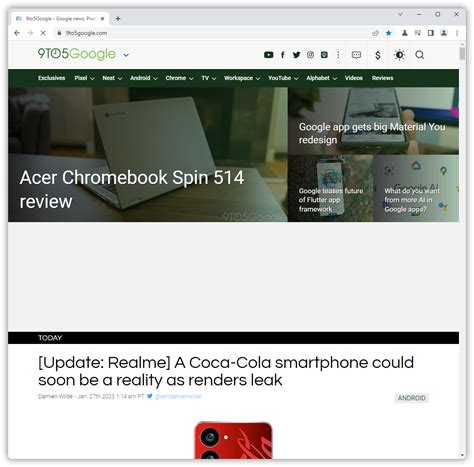Click the address bar URL field
The height and width of the screenshot is (467, 474).
(213, 33)
